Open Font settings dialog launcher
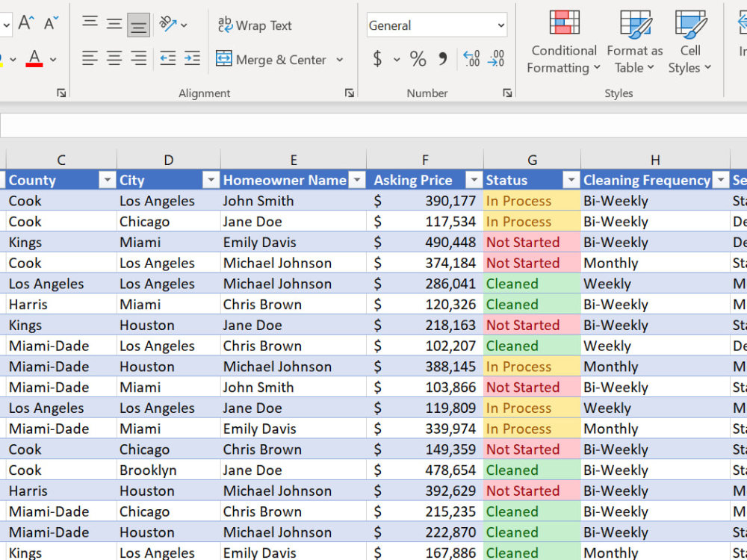 [x=61, y=93]
